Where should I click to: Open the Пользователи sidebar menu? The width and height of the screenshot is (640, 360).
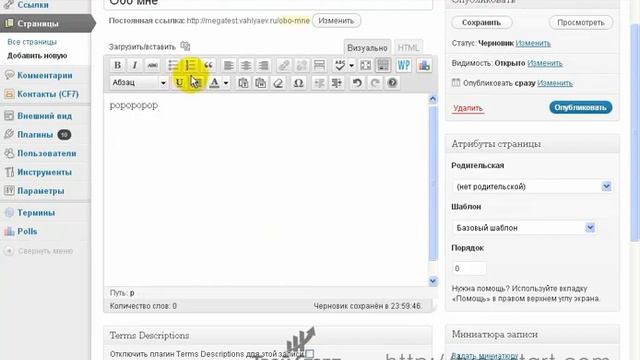[x=45, y=153]
